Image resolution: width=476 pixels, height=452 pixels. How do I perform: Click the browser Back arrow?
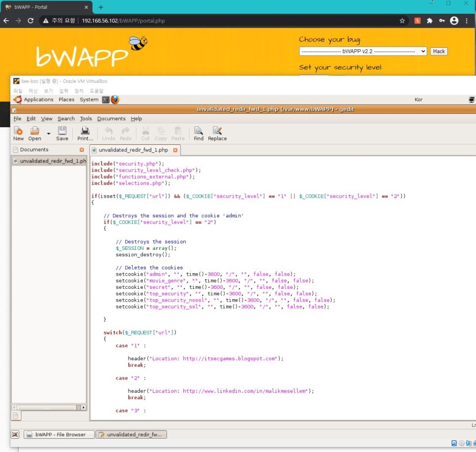[6, 21]
